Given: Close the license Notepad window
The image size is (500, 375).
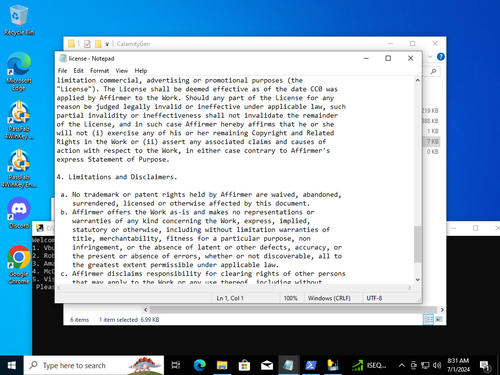Looking at the screenshot, I should point(410,58).
